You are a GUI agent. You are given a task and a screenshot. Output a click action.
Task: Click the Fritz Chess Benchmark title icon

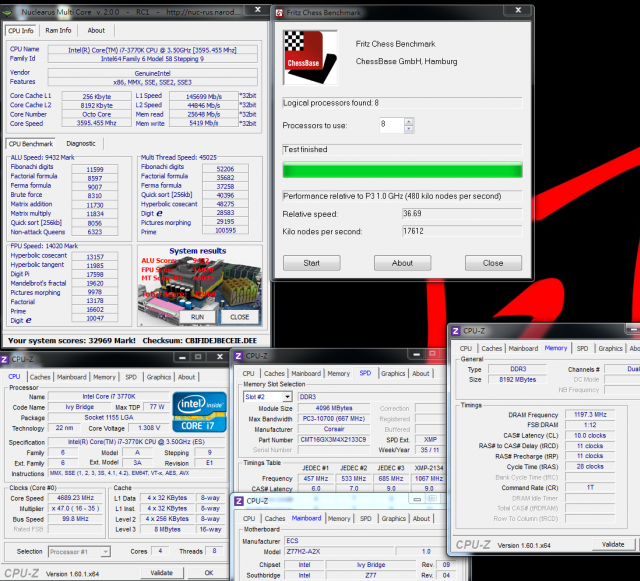coord(279,13)
